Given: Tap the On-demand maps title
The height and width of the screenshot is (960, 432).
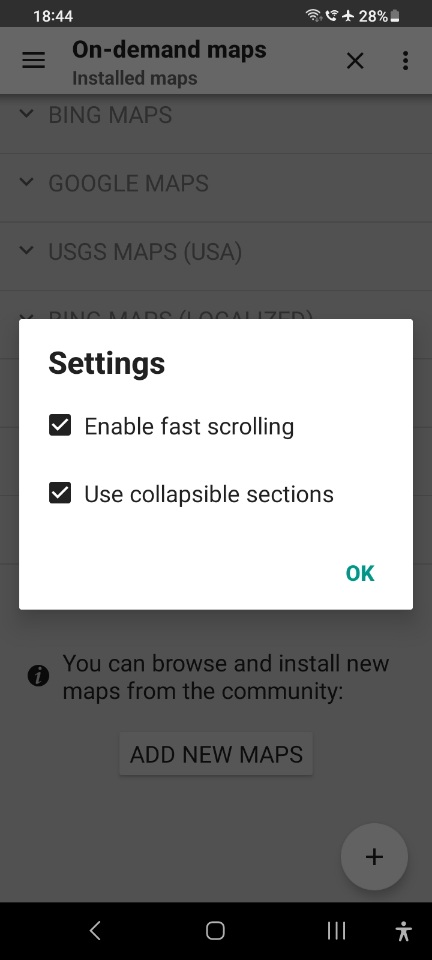Looking at the screenshot, I should tap(169, 49).
